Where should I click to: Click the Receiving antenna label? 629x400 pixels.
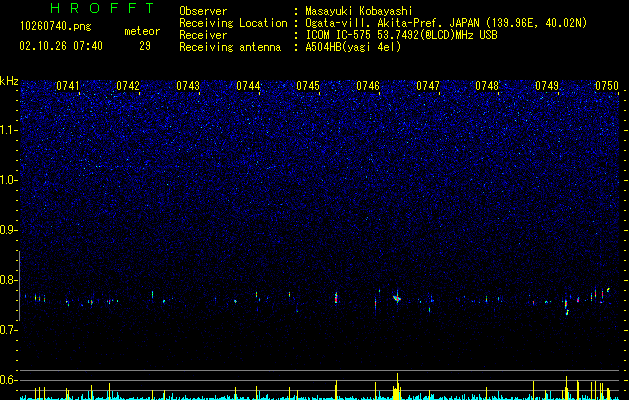click(230, 47)
